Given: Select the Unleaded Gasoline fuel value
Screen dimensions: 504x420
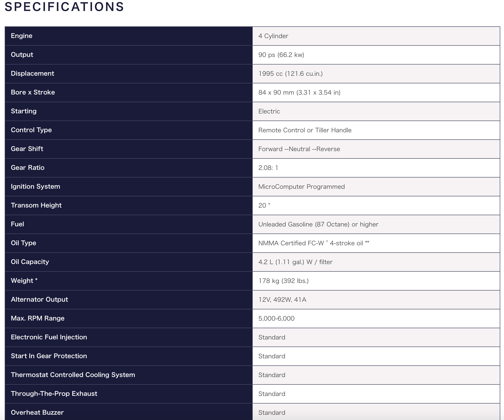Looking at the screenshot, I should click(x=318, y=224).
